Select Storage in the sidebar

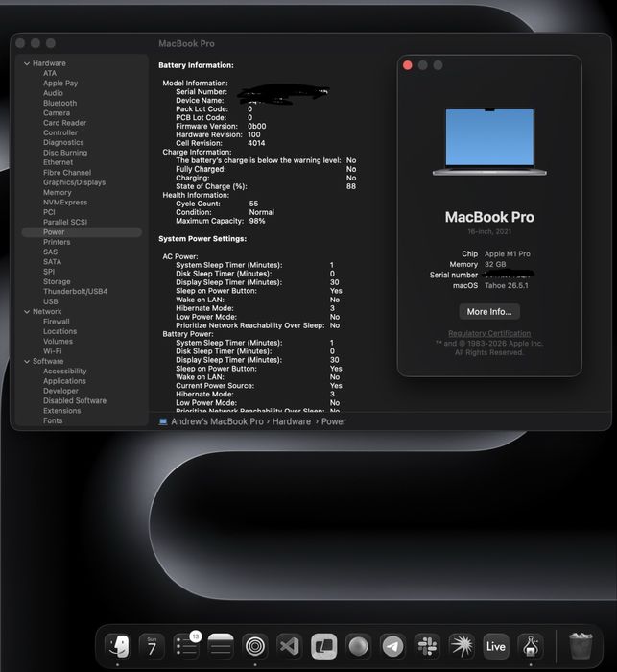pos(57,281)
